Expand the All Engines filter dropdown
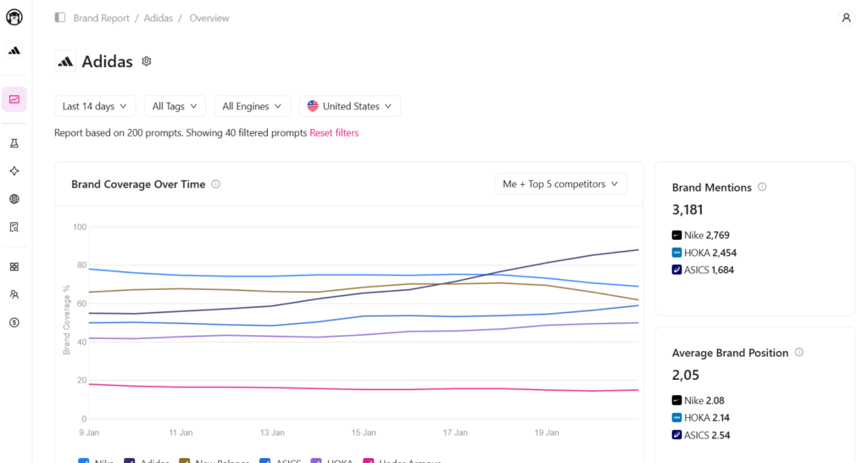The image size is (868, 463). click(252, 106)
